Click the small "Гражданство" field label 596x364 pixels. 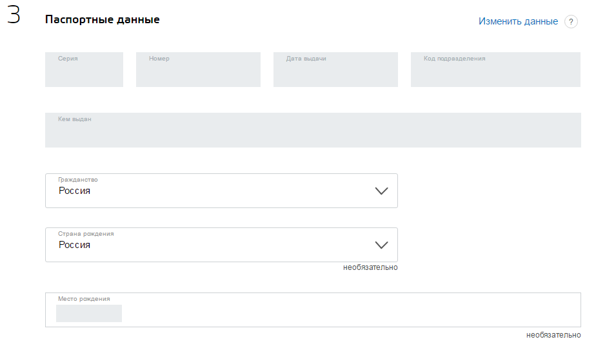coord(78,180)
